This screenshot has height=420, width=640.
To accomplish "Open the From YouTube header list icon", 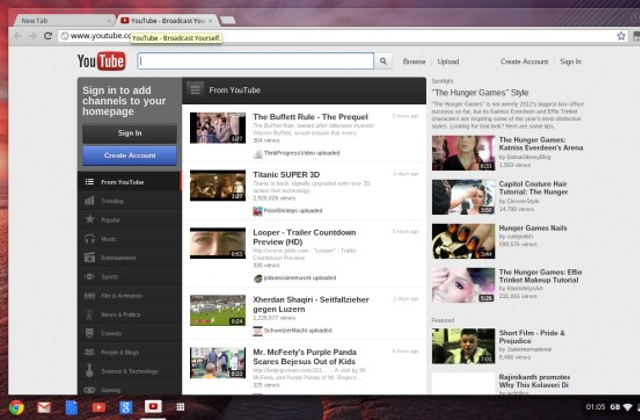I will coord(195,89).
